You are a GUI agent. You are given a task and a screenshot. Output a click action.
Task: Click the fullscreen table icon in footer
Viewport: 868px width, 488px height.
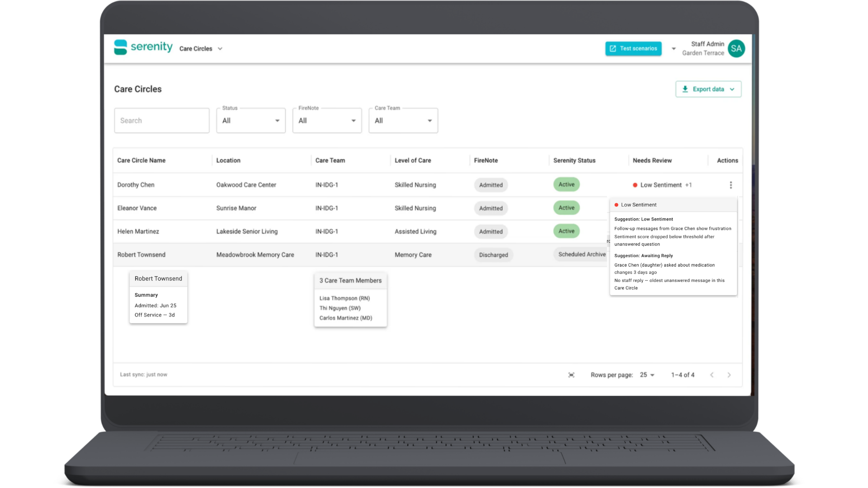point(571,375)
